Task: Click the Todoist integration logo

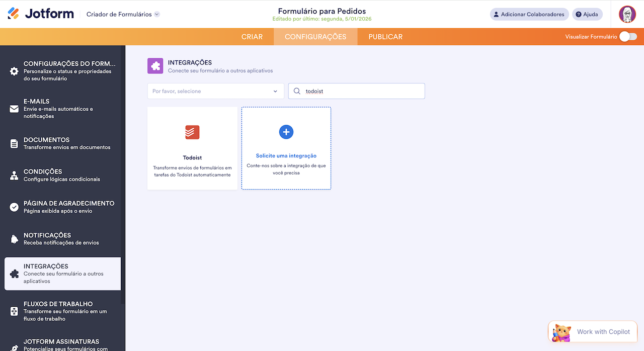Action: click(192, 132)
